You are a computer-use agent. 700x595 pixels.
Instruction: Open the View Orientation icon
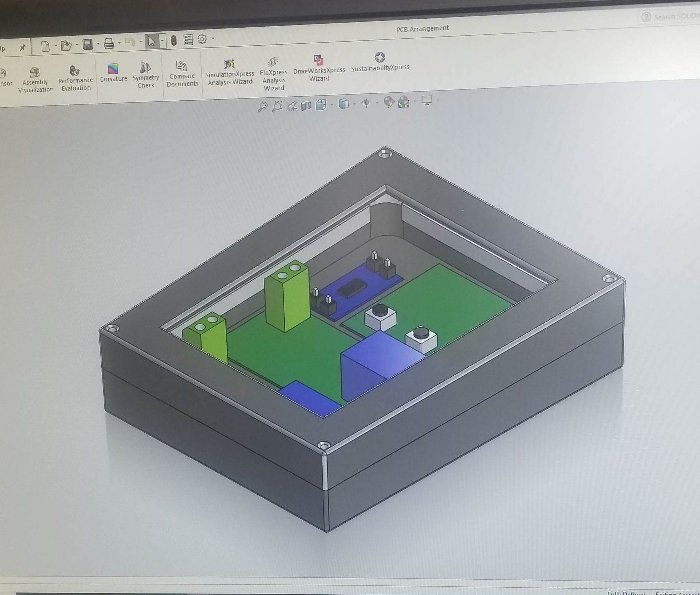pyautogui.click(x=321, y=105)
